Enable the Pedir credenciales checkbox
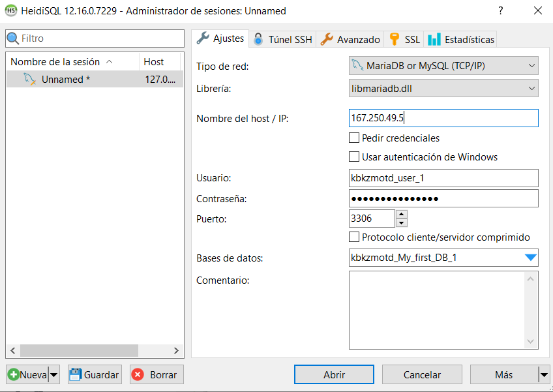Screen dimensions: 553x392 pos(354,138)
